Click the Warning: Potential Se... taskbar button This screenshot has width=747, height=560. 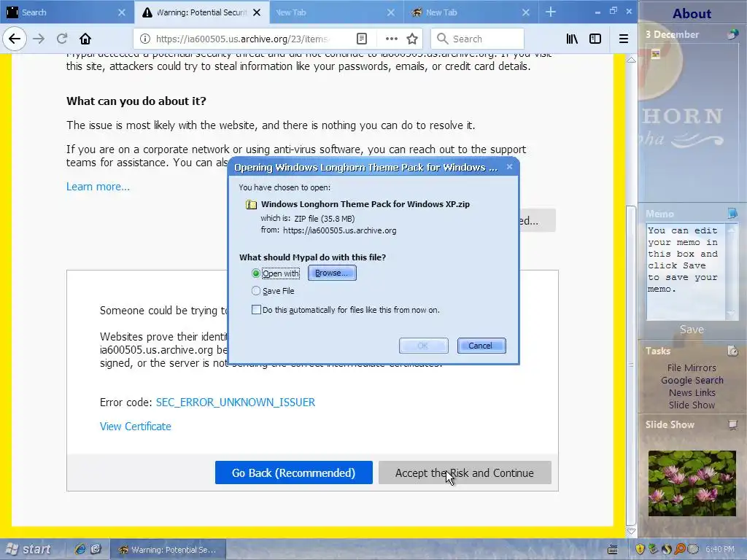(x=168, y=550)
